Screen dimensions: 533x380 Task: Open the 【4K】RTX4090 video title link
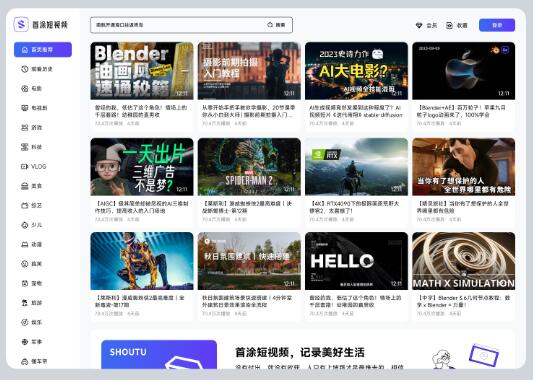tap(354, 207)
